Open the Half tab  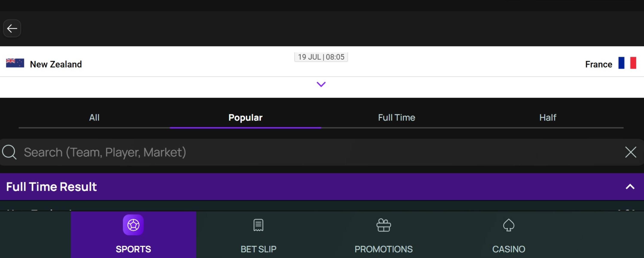(x=547, y=117)
